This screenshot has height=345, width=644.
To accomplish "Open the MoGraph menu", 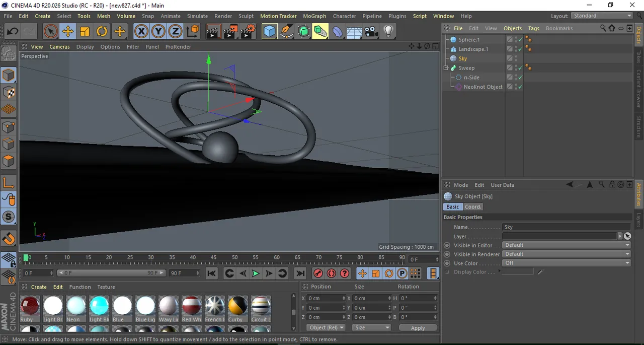I will (314, 16).
